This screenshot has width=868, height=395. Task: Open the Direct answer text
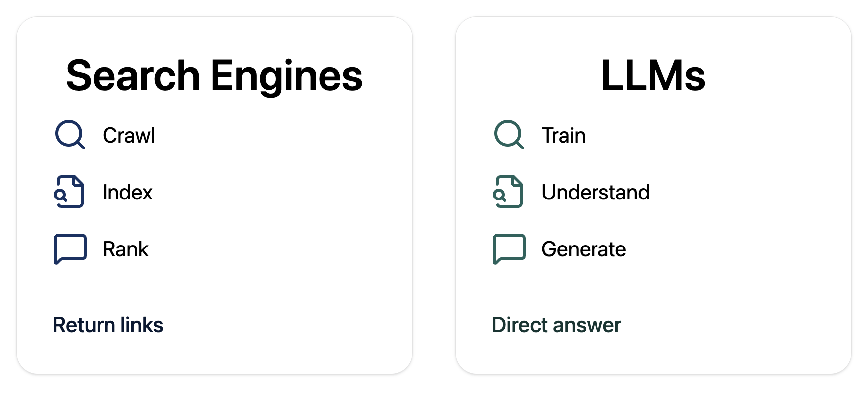556,325
